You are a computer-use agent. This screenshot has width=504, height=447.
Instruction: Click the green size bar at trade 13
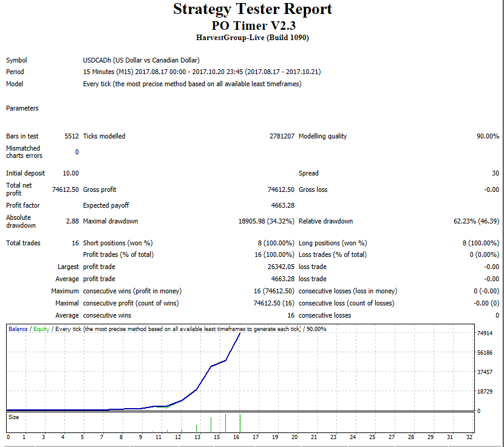(x=196, y=428)
